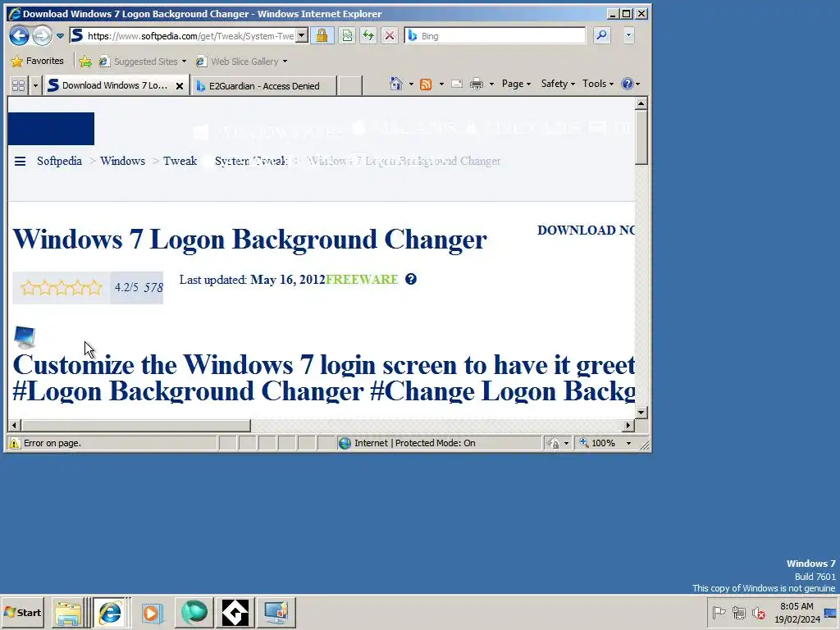Open the clock showing 8:05 AM

tap(797, 612)
